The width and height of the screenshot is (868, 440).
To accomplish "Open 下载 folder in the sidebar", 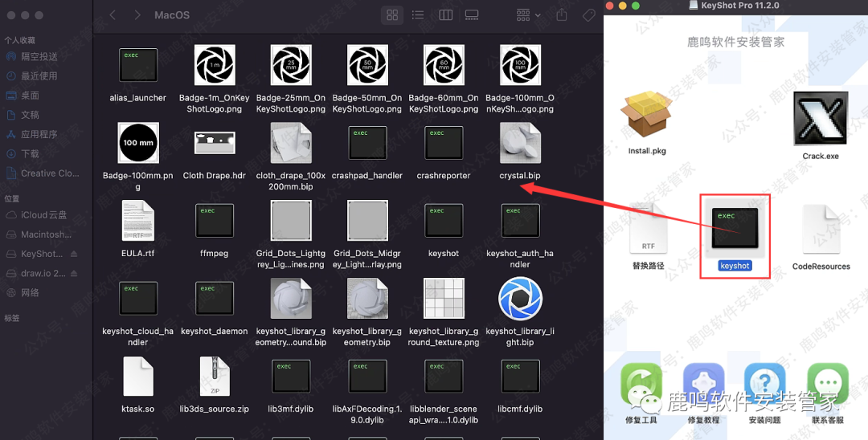I will click(x=30, y=154).
